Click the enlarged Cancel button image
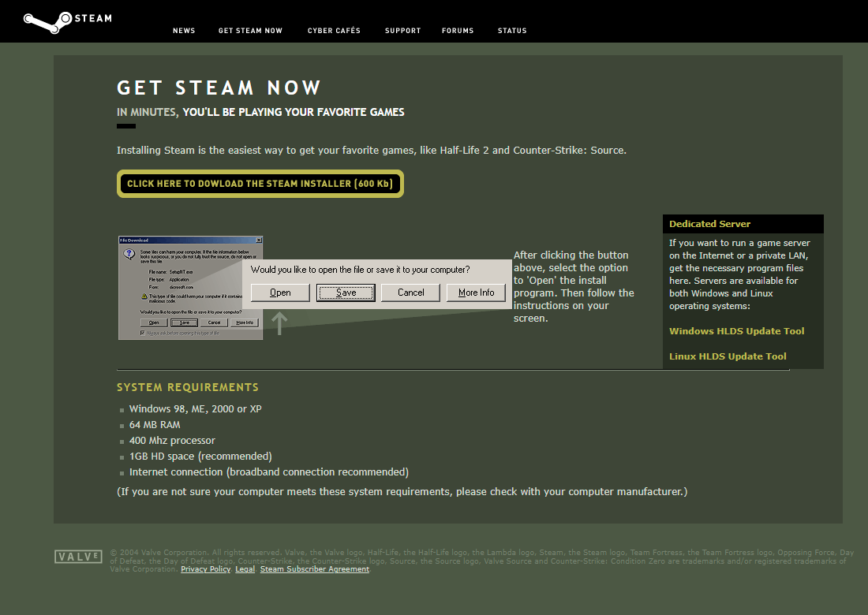 click(411, 293)
